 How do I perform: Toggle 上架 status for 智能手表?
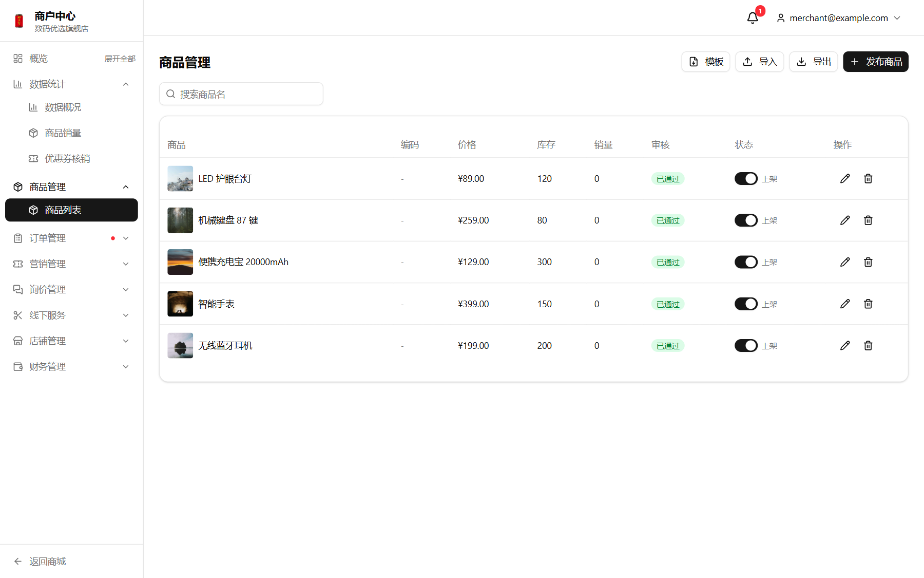[x=746, y=304]
